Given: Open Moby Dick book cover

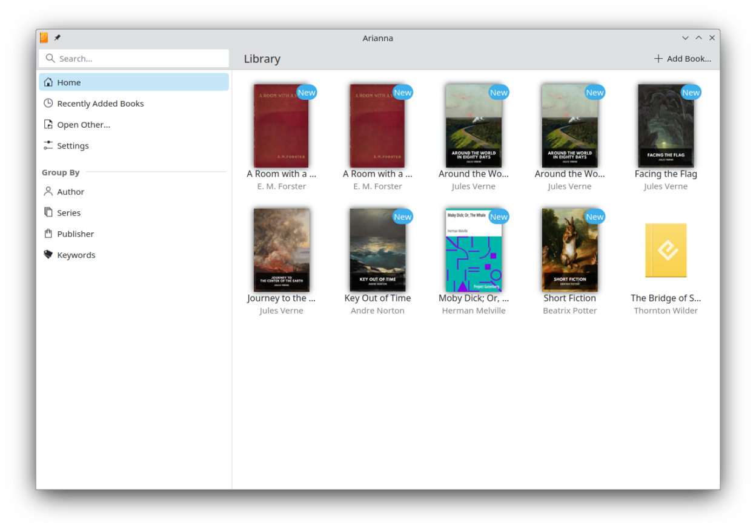Looking at the screenshot, I should pyautogui.click(x=474, y=250).
